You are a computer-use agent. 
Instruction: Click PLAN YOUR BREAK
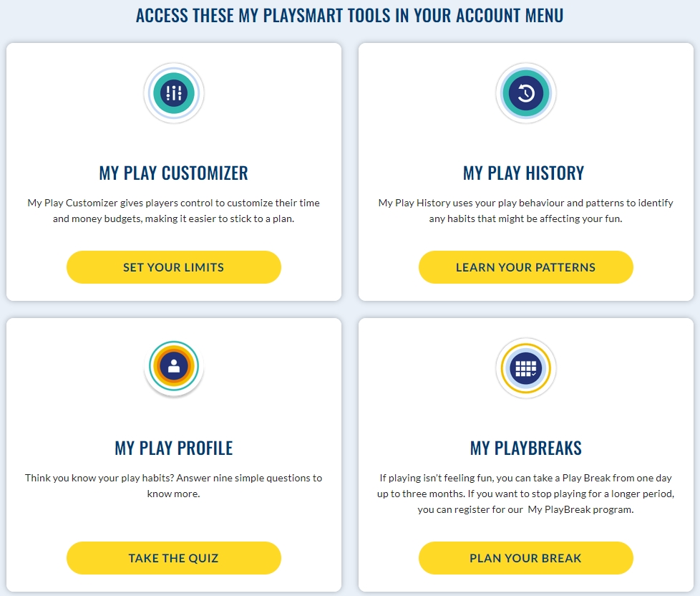[525, 557]
